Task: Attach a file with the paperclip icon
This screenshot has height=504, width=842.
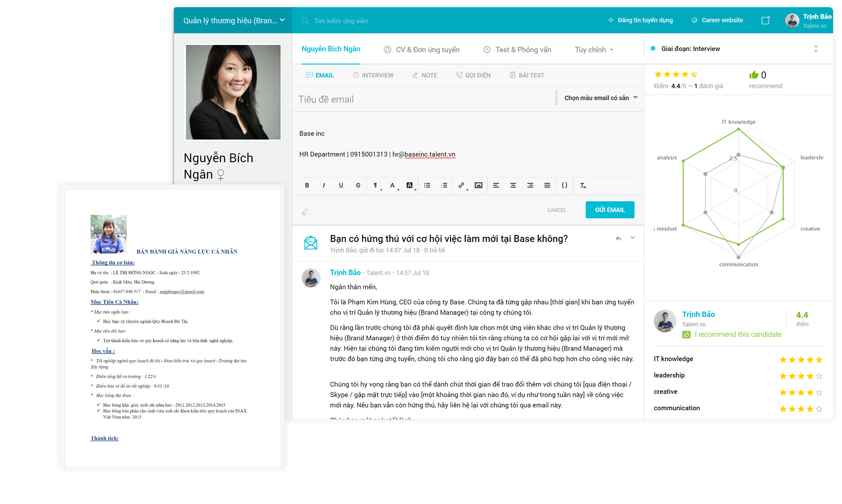Action: [305, 212]
